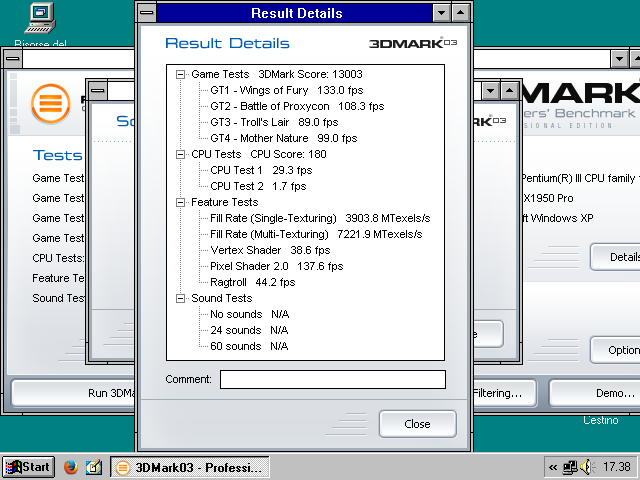640x480 pixels.
Task: Launch Firefox from the taskbar
Action: coord(71,467)
